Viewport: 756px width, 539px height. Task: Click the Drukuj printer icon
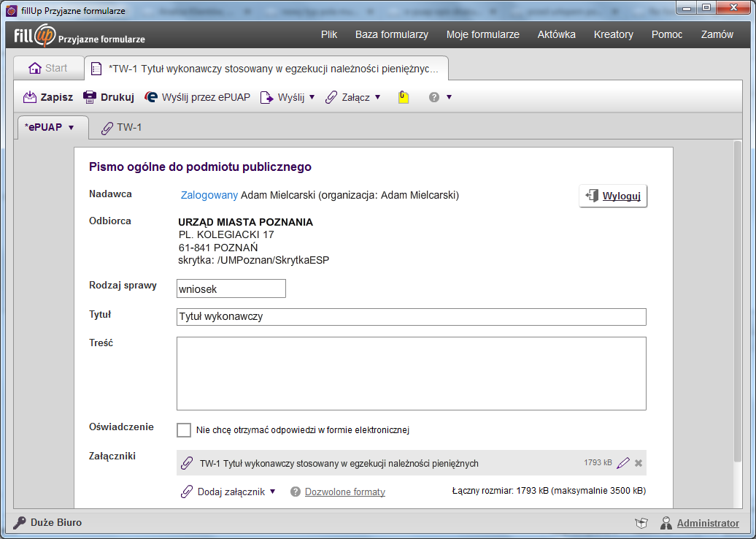[x=90, y=97]
